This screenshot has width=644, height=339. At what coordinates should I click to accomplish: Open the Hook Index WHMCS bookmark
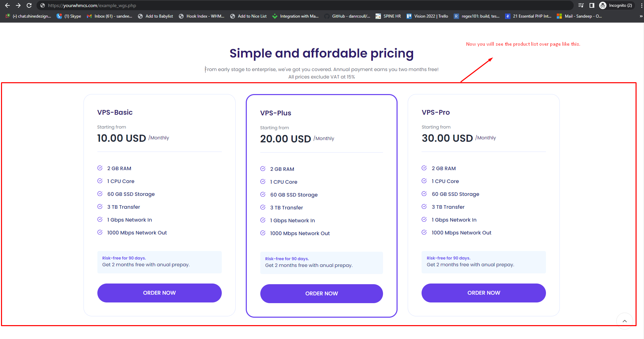202,16
